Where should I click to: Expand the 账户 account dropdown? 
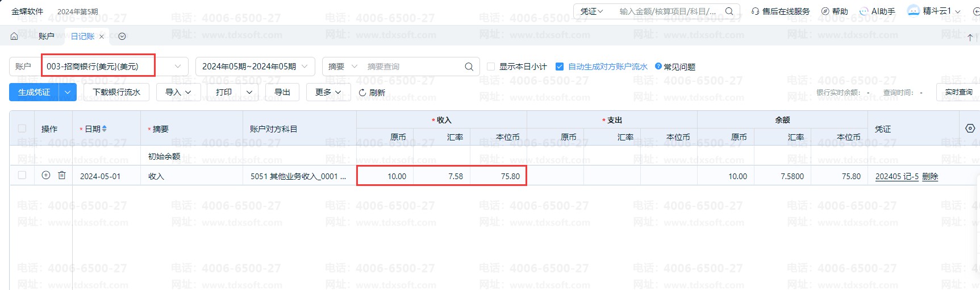(x=178, y=67)
